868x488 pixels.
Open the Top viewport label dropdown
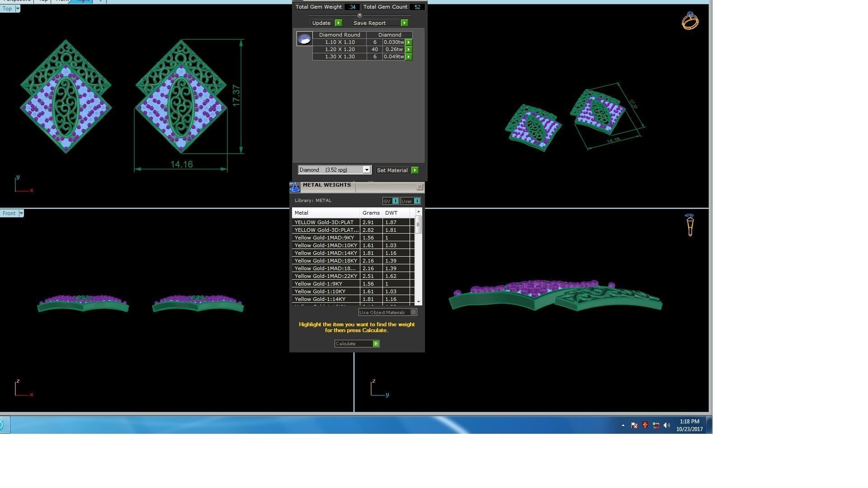coord(18,9)
